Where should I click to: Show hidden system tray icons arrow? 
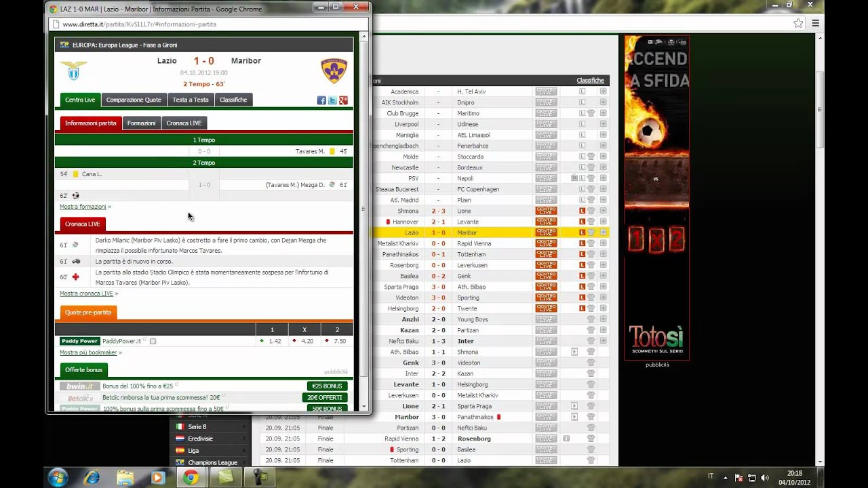click(727, 477)
